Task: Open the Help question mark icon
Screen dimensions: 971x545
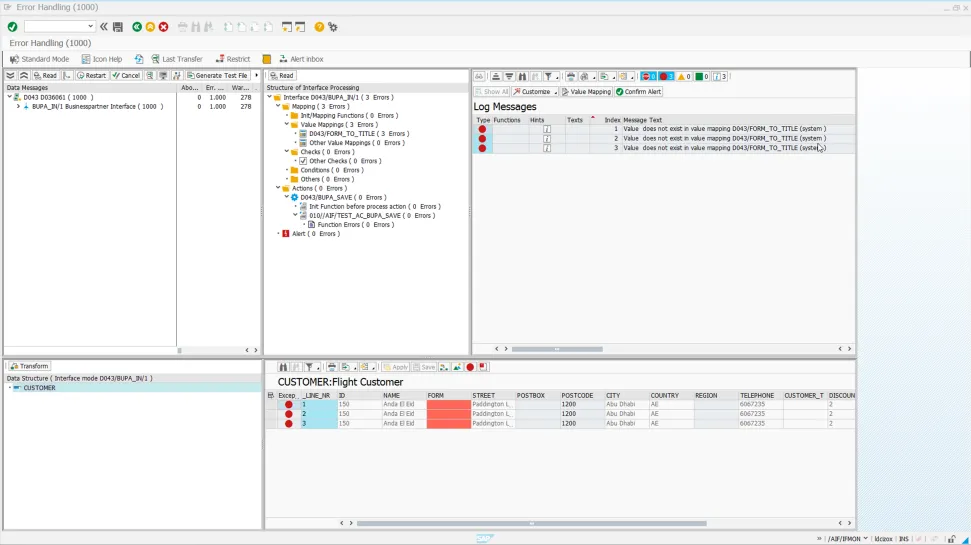Action: click(x=319, y=27)
